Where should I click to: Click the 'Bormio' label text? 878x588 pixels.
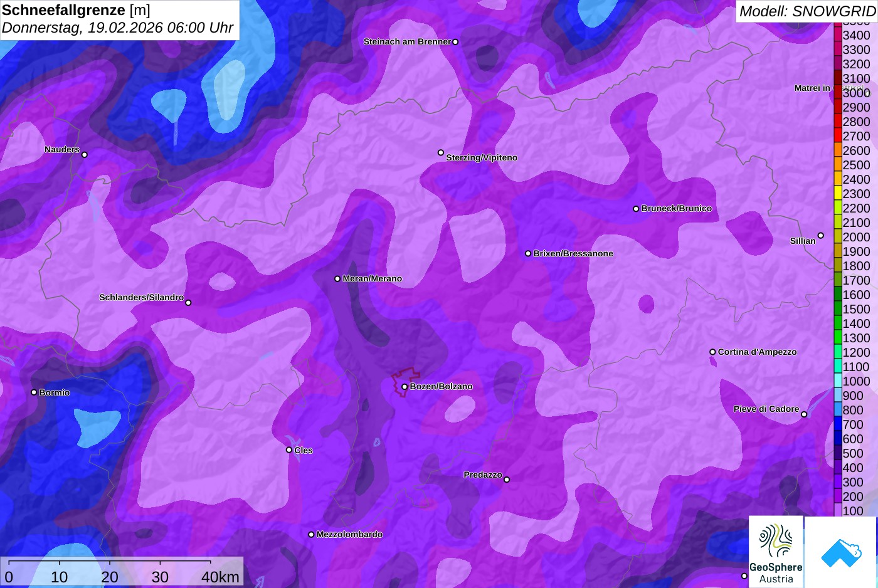[55, 393]
